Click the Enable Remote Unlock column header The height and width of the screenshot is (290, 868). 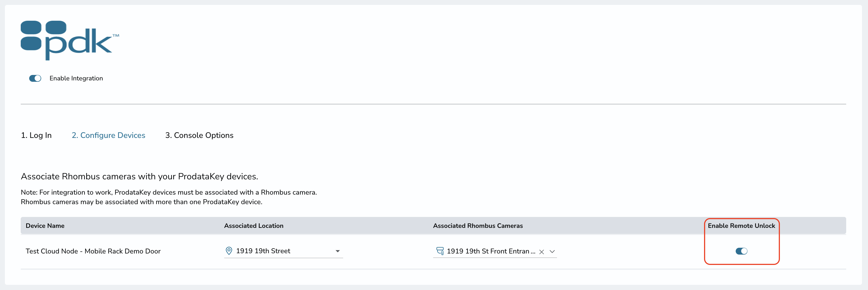741,226
